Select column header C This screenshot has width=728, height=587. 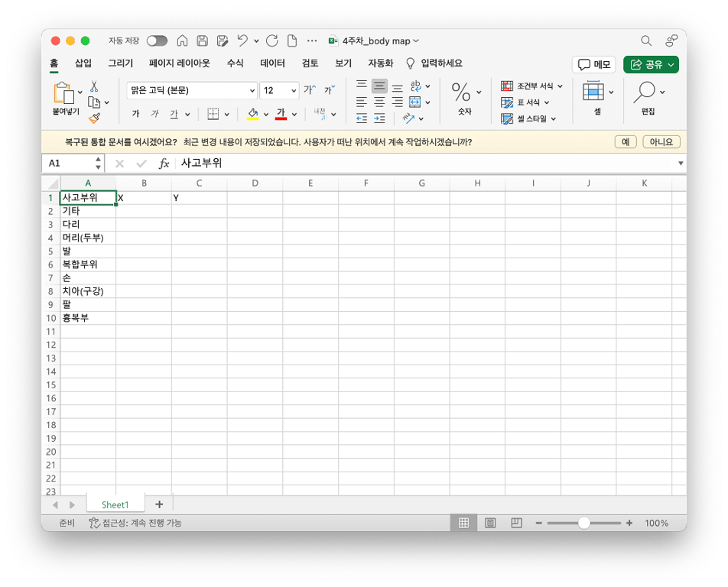199,183
